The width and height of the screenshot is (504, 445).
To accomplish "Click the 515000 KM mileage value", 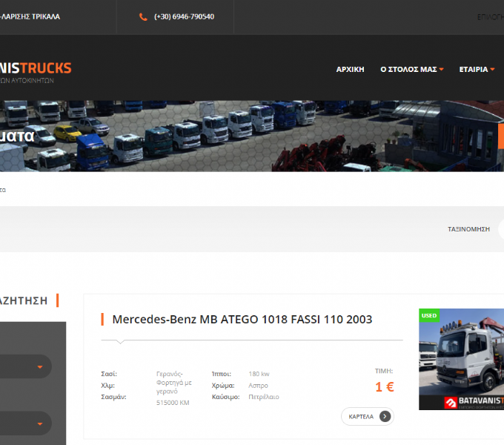I will click(x=173, y=403).
